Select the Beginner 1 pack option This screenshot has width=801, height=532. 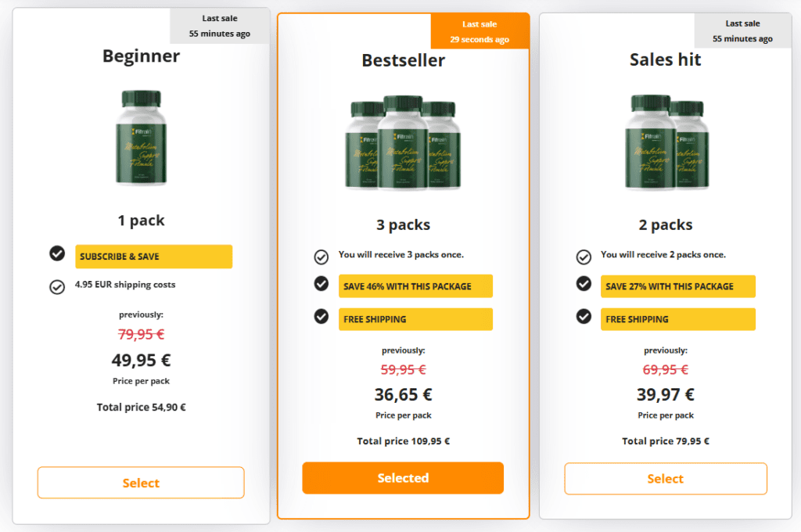141,483
